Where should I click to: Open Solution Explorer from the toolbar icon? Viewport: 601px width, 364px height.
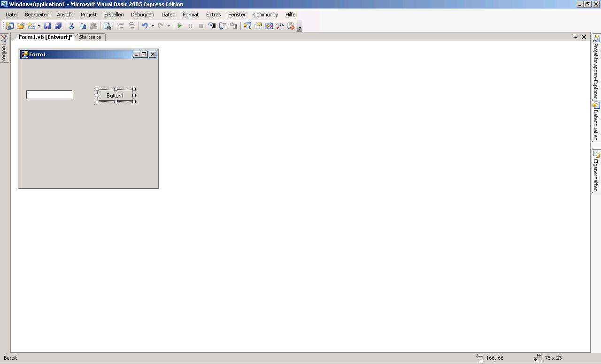pos(247,26)
